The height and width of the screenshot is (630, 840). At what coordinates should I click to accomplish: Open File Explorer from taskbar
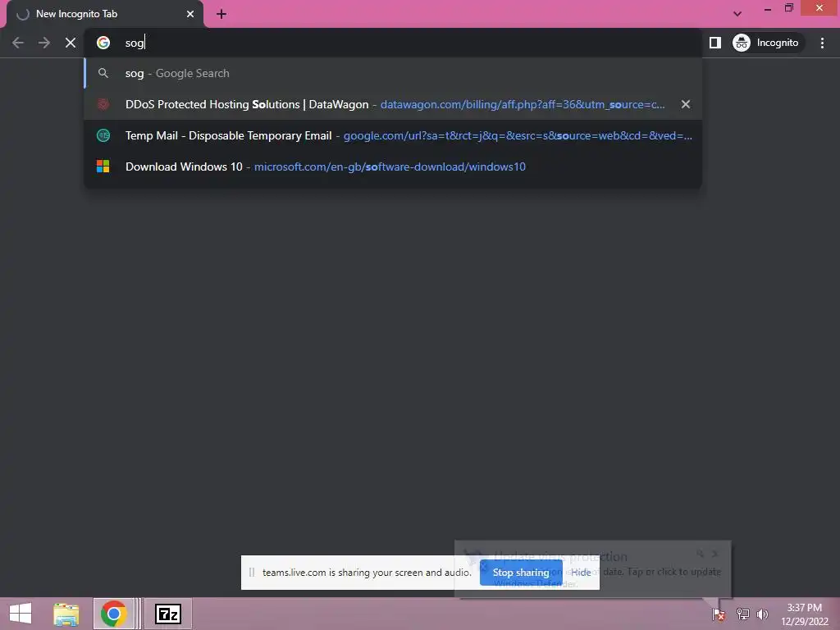pos(66,614)
